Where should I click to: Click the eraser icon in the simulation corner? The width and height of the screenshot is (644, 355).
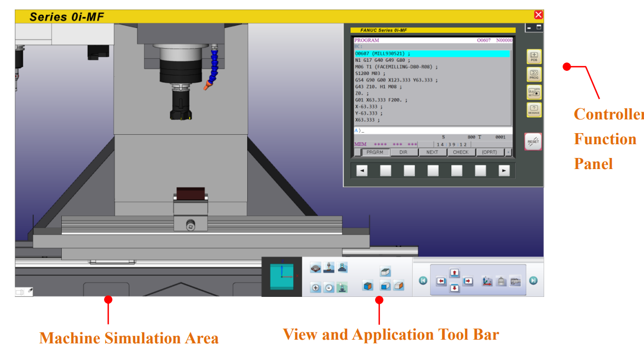click(30, 291)
